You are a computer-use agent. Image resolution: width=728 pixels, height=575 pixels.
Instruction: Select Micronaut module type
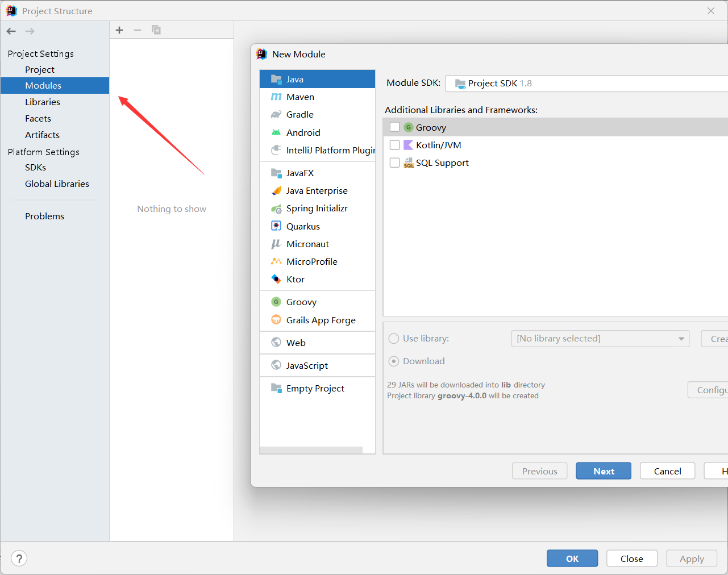[317, 244]
